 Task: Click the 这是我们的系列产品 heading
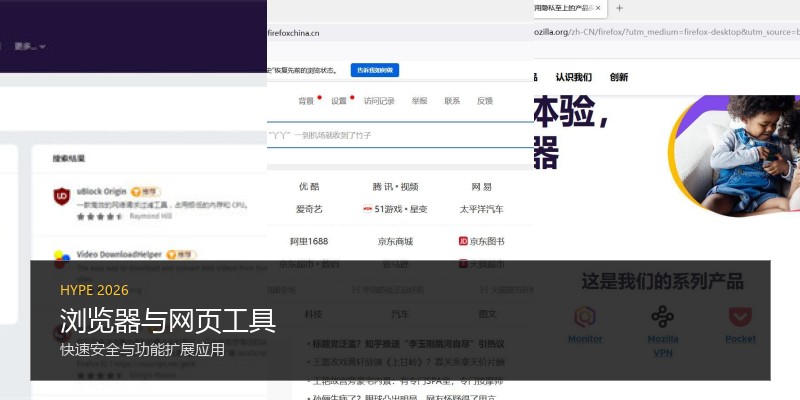662,282
